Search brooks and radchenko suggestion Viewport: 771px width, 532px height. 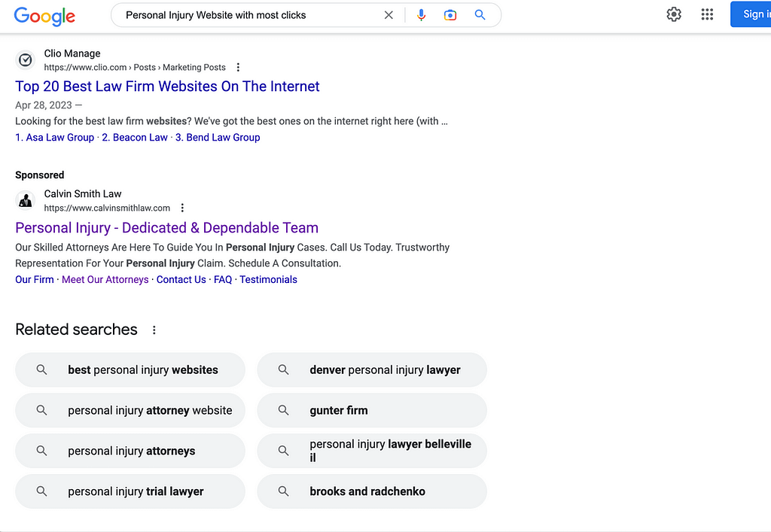click(372, 491)
